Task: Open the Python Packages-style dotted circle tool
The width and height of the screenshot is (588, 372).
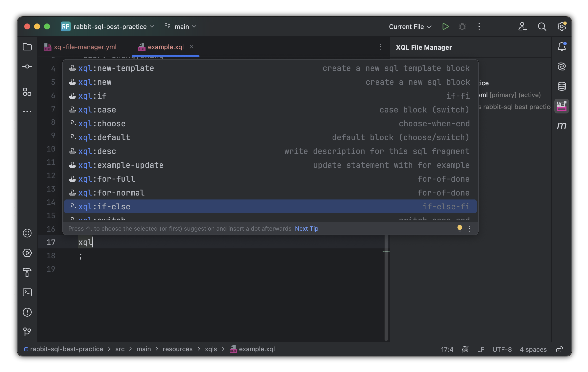Action: tap(27, 233)
